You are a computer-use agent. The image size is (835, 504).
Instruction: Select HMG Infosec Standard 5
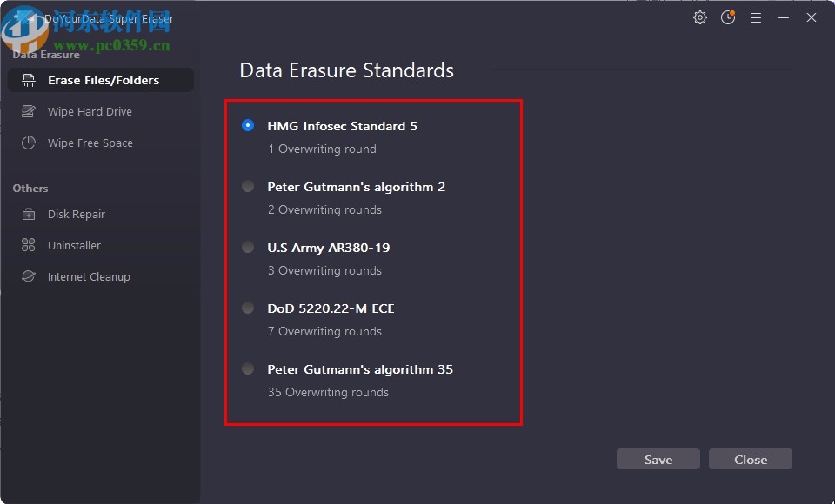[x=248, y=125]
